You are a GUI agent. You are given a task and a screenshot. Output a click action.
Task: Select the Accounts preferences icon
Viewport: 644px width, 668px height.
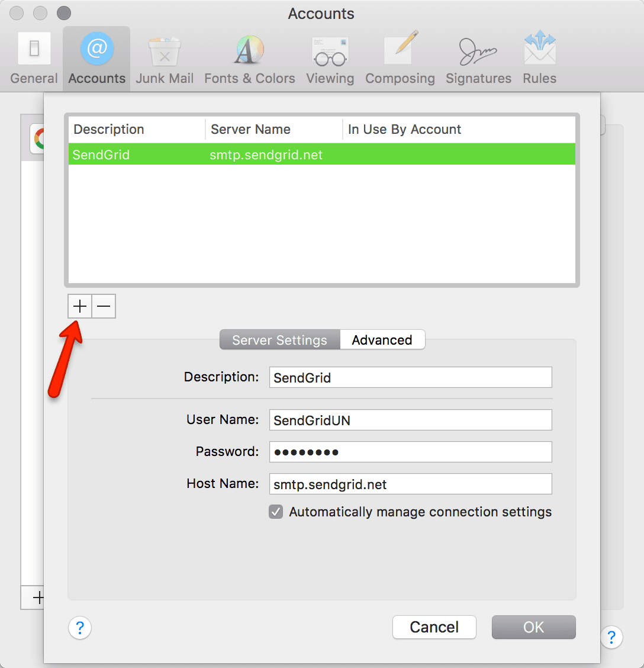click(96, 56)
